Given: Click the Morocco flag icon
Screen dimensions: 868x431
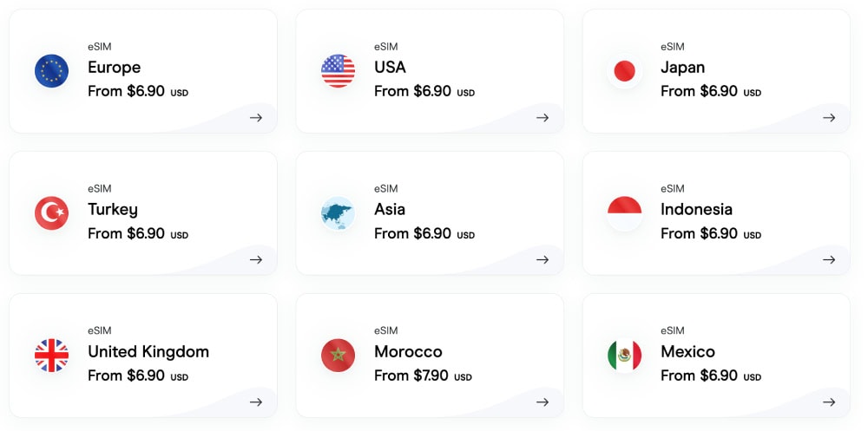Looking at the screenshot, I should (339, 356).
